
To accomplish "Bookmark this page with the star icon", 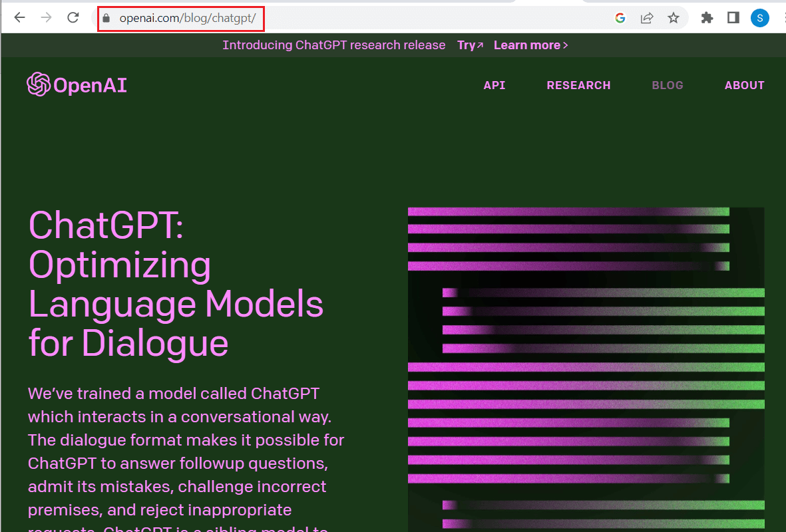I will click(674, 18).
